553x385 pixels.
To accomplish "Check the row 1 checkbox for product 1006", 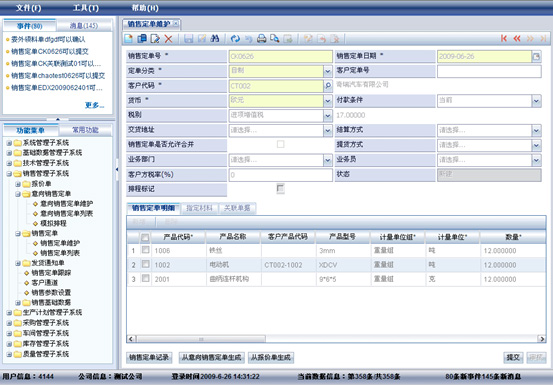I will click(145, 250).
